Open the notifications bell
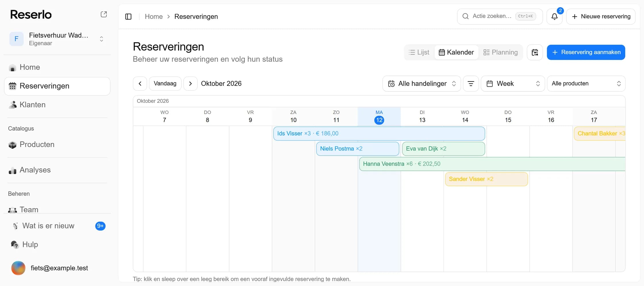644x286 pixels. [x=554, y=16]
